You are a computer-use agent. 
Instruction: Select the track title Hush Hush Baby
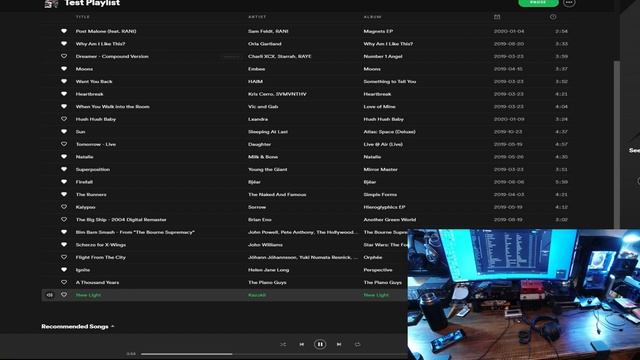pos(96,119)
